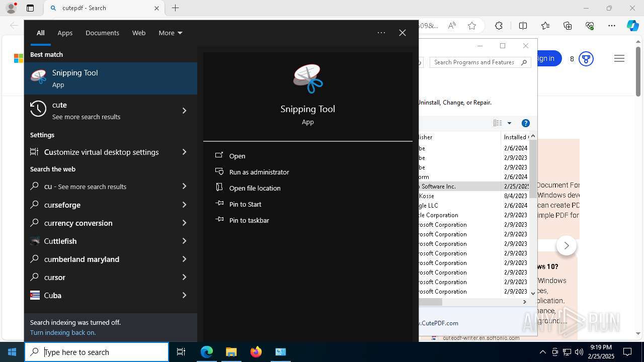Click the Microsoft Rewards trophy icon
The height and width of the screenshot is (362, 644).
click(x=586, y=59)
